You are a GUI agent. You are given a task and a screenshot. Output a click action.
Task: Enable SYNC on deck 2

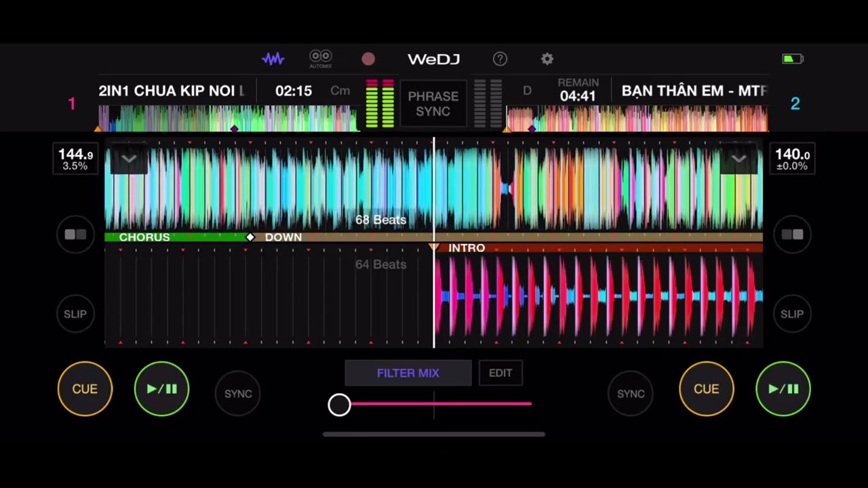tap(631, 393)
